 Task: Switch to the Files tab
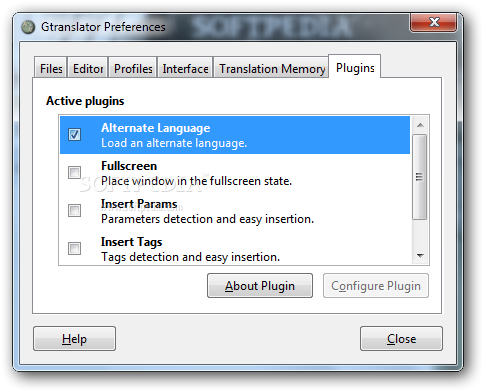[51, 68]
